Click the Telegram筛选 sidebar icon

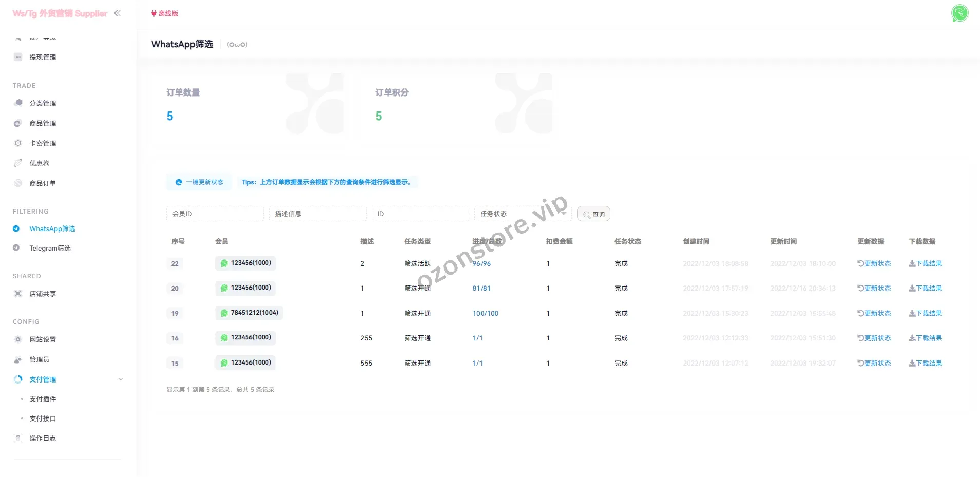pos(16,248)
